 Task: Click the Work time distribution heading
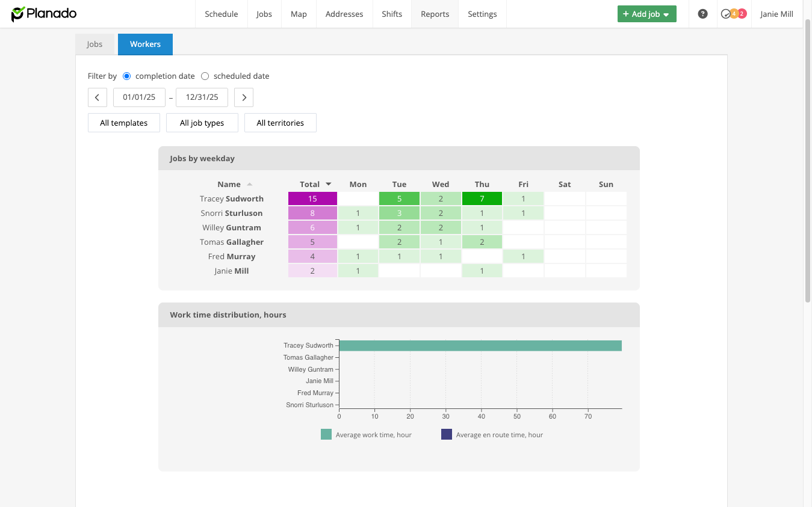228,315
